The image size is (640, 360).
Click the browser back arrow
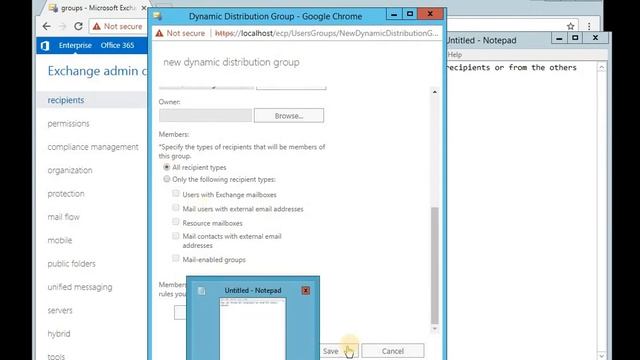[47, 27]
